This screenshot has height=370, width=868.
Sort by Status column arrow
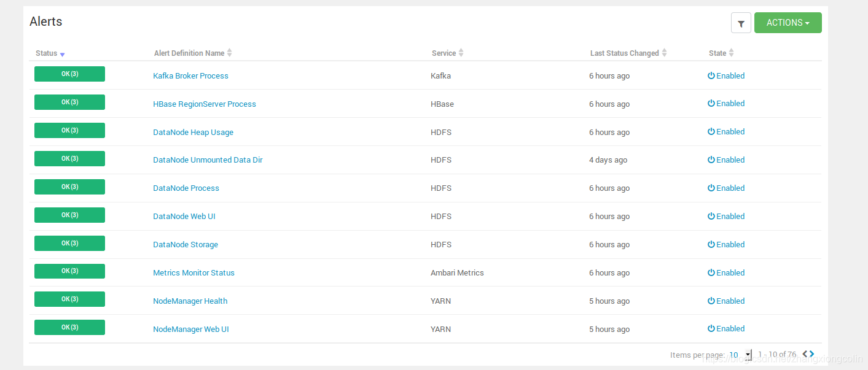click(62, 54)
